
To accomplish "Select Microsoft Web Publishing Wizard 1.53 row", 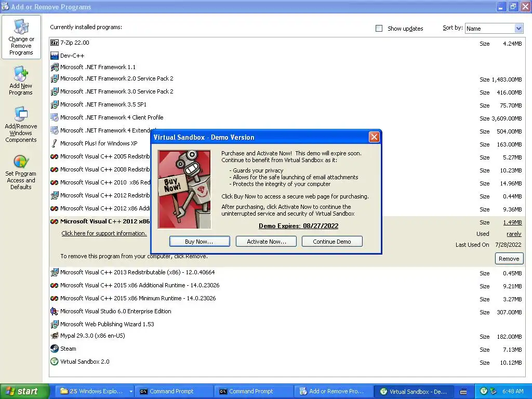I will [287, 324].
